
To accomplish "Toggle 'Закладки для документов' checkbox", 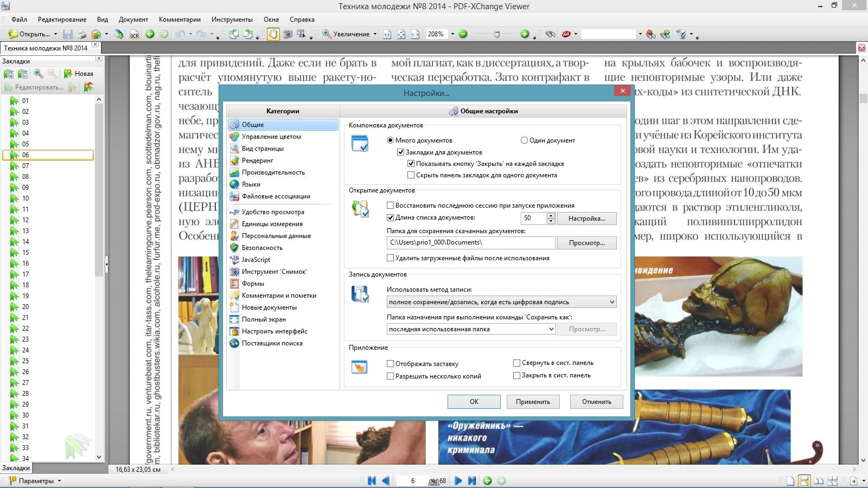I will click(x=400, y=152).
